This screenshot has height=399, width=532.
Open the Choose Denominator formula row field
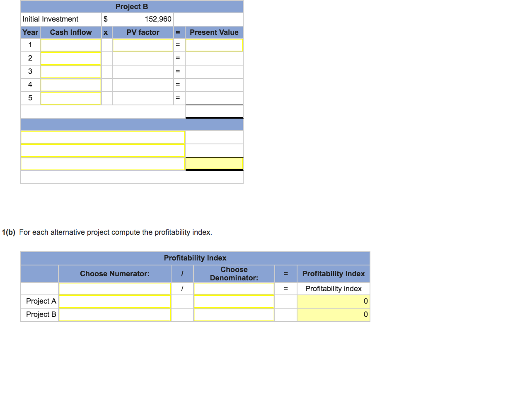pos(234,289)
